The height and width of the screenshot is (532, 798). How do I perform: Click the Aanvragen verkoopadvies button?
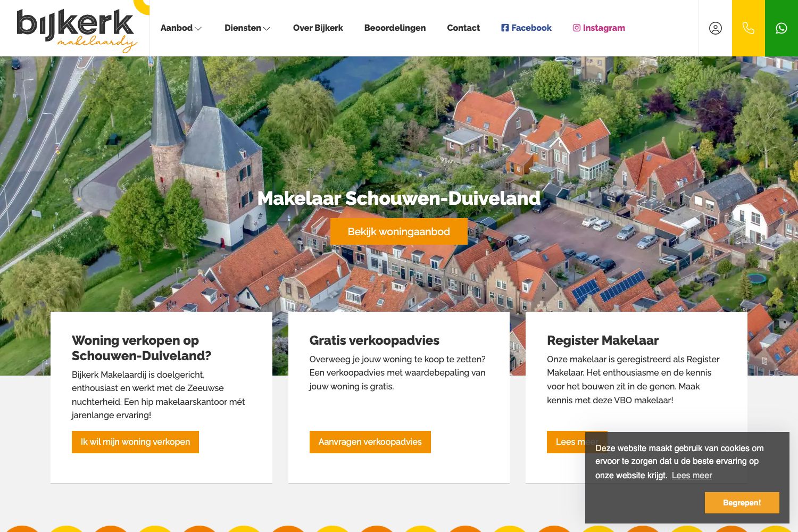tap(370, 442)
